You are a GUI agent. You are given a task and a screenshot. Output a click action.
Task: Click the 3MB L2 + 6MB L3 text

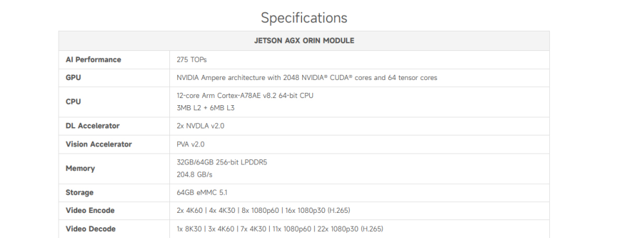pyautogui.click(x=205, y=108)
